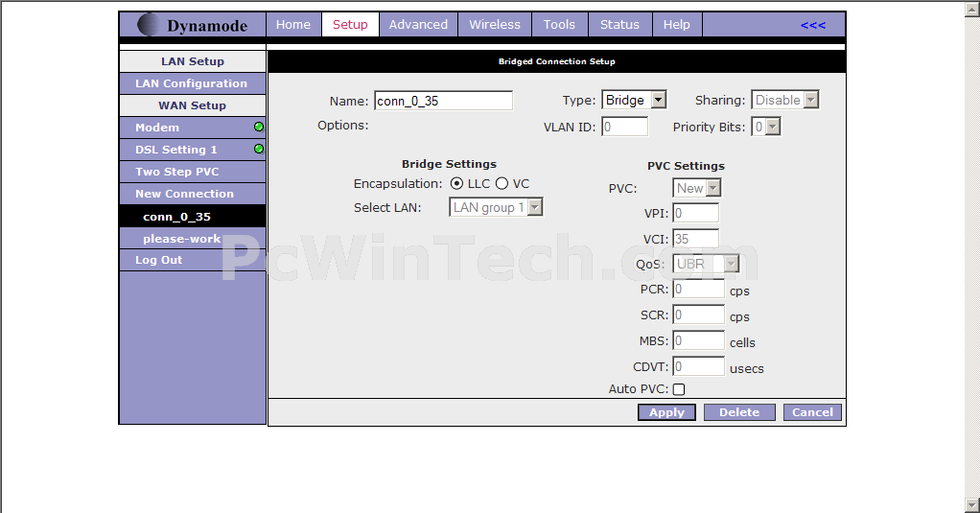Click the SCR input field
Image resolution: width=980 pixels, height=513 pixels.
[699, 315]
